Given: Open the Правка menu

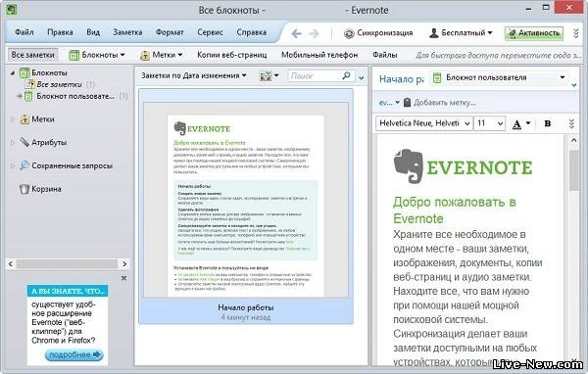Looking at the screenshot, I should [60, 32].
